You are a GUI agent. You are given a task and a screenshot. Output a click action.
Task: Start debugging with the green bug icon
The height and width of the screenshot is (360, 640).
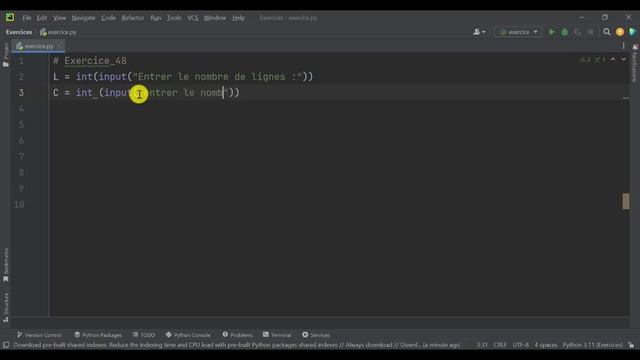pos(564,32)
